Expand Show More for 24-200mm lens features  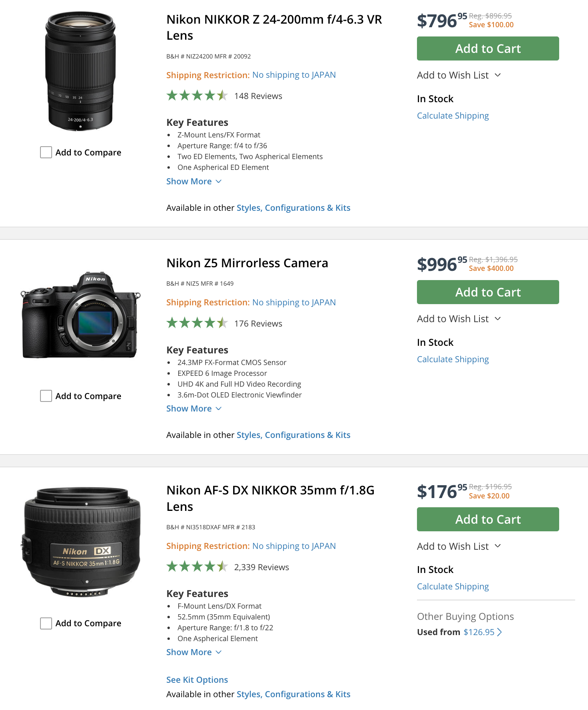coord(194,182)
